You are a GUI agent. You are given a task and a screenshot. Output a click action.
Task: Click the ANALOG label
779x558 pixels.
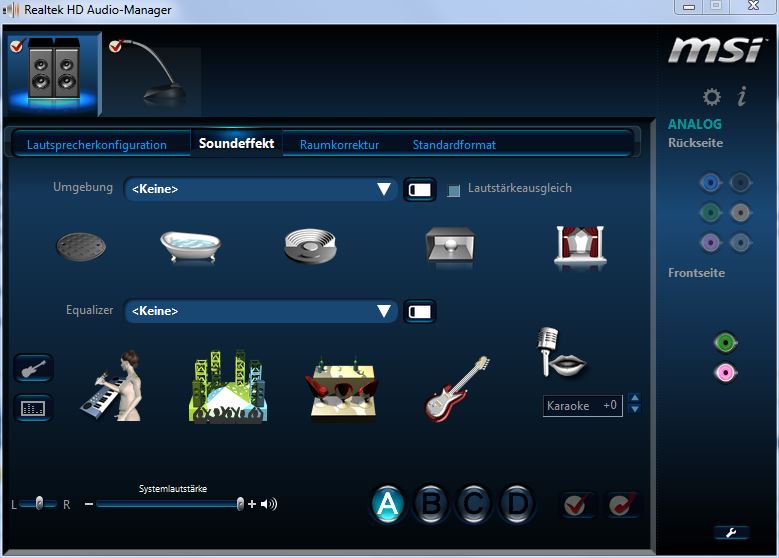[695, 124]
